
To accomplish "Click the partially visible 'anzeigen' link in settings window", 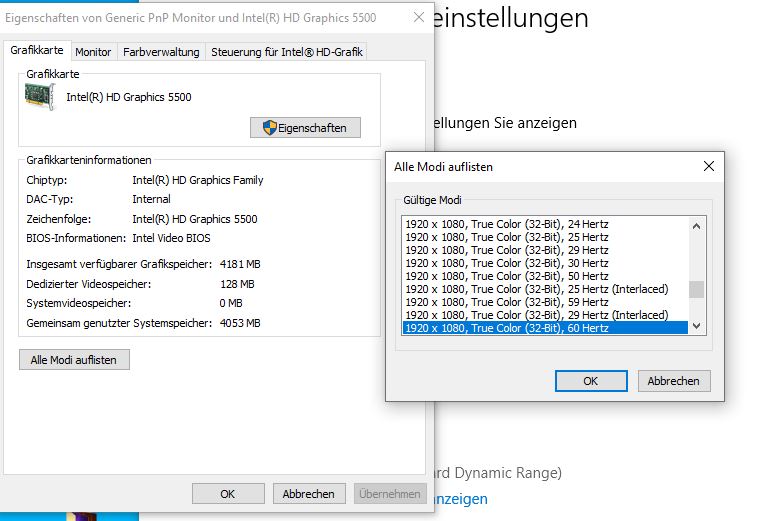I will click(x=461, y=499).
